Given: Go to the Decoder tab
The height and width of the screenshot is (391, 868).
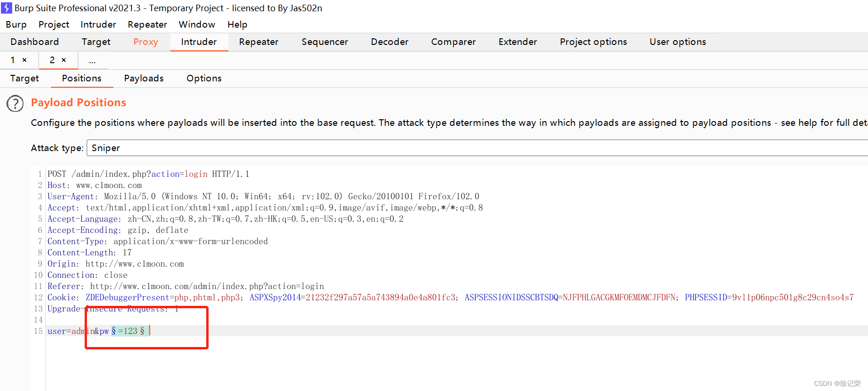Looking at the screenshot, I should [x=390, y=42].
